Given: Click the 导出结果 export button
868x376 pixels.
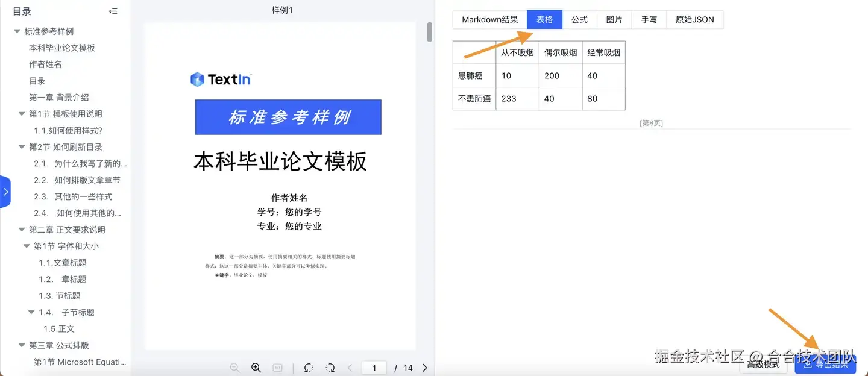Looking at the screenshot, I should (825, 364).
